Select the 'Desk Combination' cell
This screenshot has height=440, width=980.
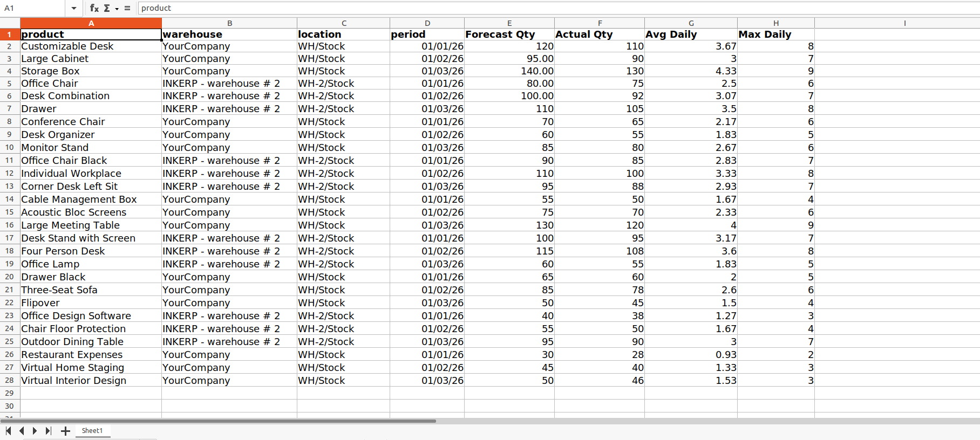[91, 96]
